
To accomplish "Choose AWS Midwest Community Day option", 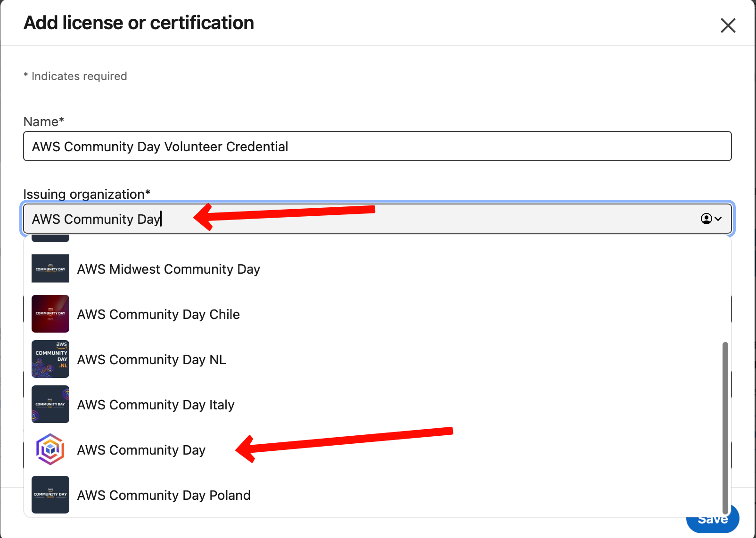I will (377, 269).
